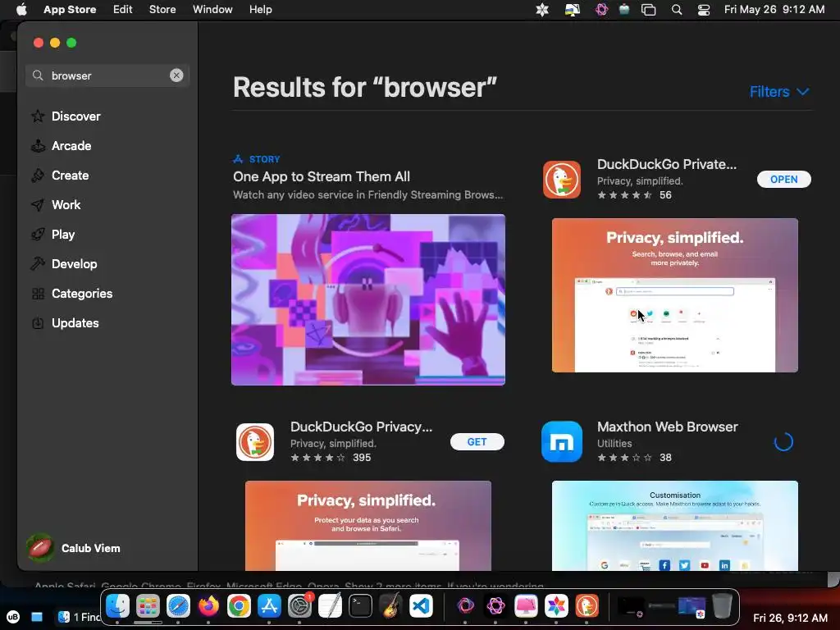Open TextEdit from the Dock
840x630 pixels.
coord(330,606)
